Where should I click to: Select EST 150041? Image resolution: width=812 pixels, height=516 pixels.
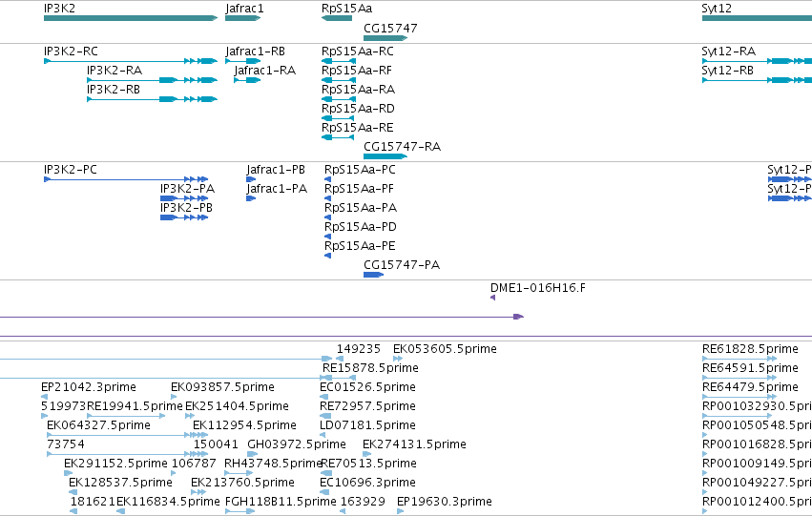[x=200, y=454]
